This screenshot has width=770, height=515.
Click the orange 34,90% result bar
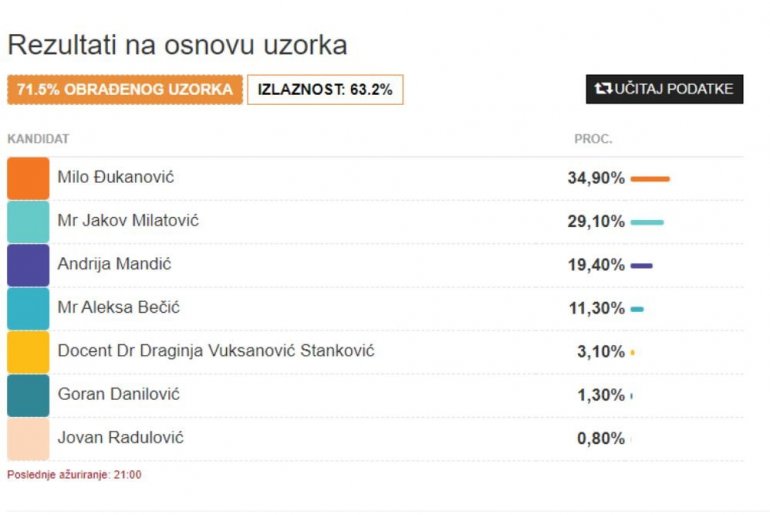coord(650,179)
